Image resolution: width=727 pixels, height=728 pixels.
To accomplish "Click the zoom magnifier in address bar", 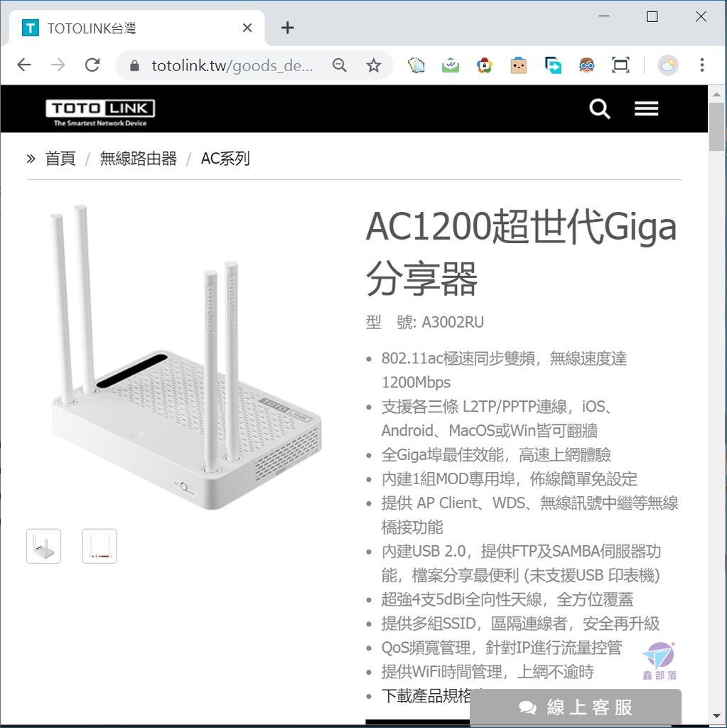I will pos(340,65).
